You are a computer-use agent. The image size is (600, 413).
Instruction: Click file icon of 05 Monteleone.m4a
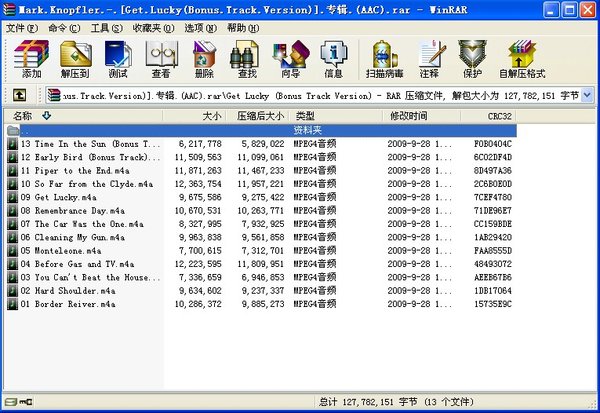tap(13, 251)
